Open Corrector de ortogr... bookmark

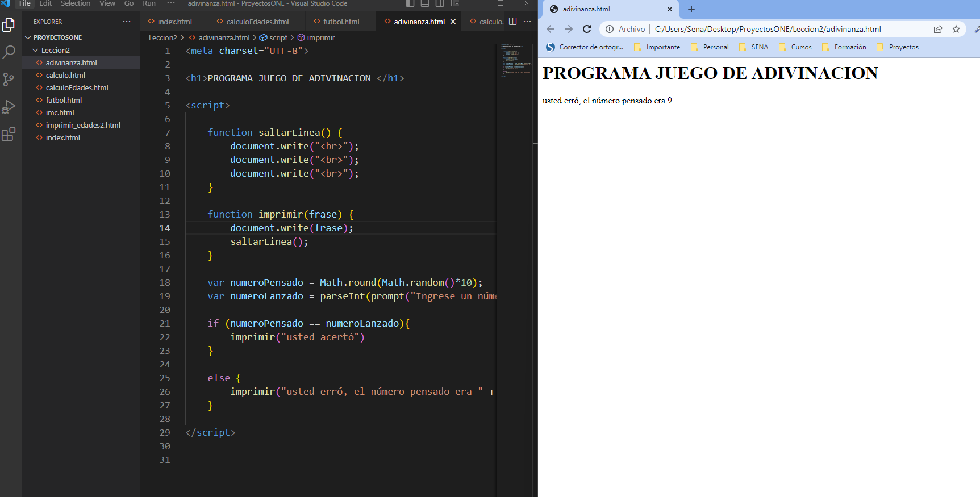click(x=585, y=47)
